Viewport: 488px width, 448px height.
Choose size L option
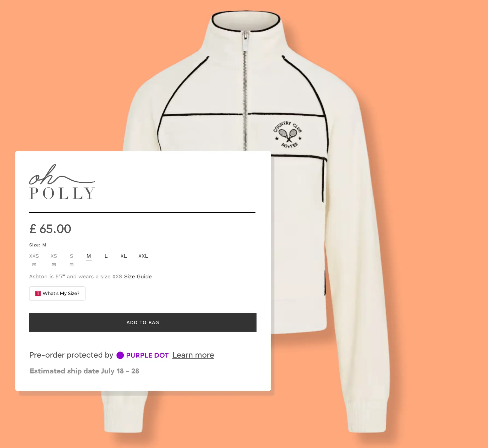106,256
